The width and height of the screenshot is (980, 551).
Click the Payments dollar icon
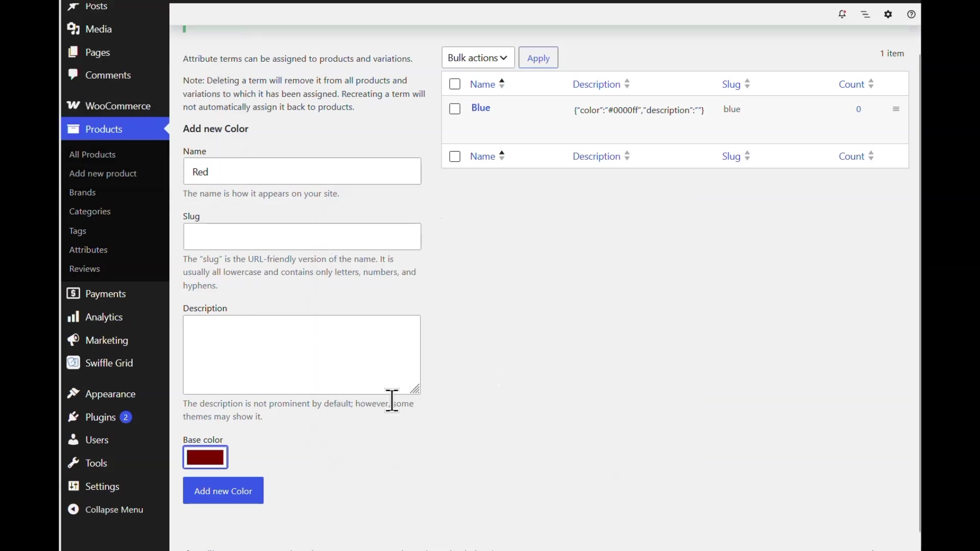pyautogui.click(x=73, y=293)
